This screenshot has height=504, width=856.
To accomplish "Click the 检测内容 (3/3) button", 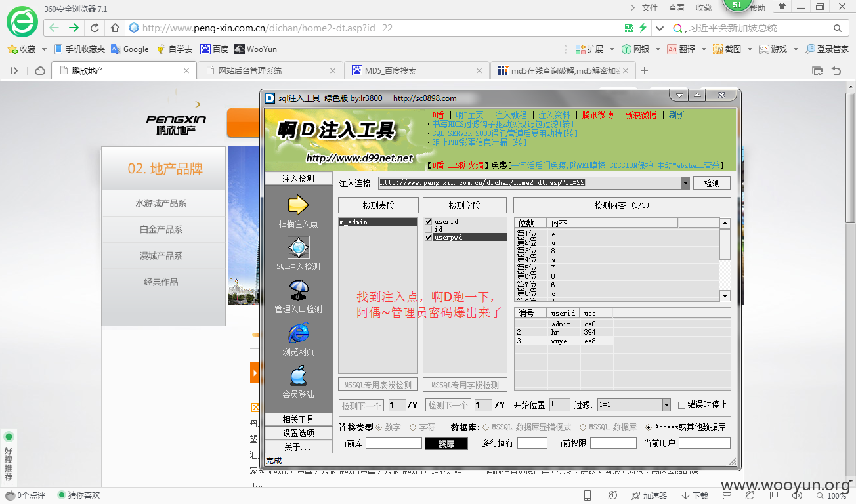I will pos(622,205).
